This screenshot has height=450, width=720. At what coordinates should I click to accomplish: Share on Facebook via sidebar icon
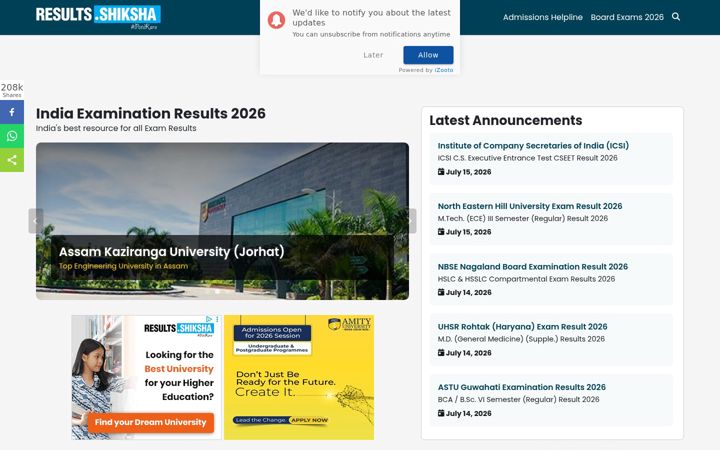pos(12,112)
